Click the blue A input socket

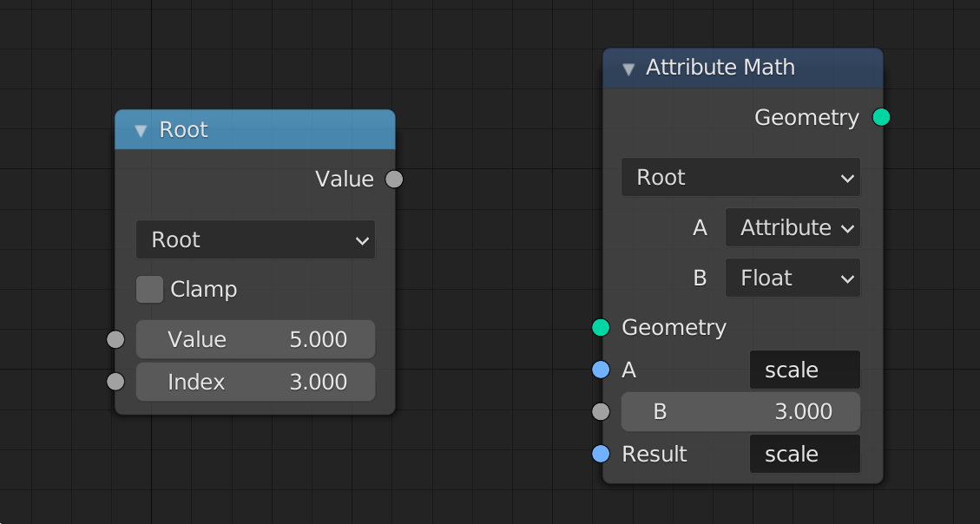click(601, 370)
